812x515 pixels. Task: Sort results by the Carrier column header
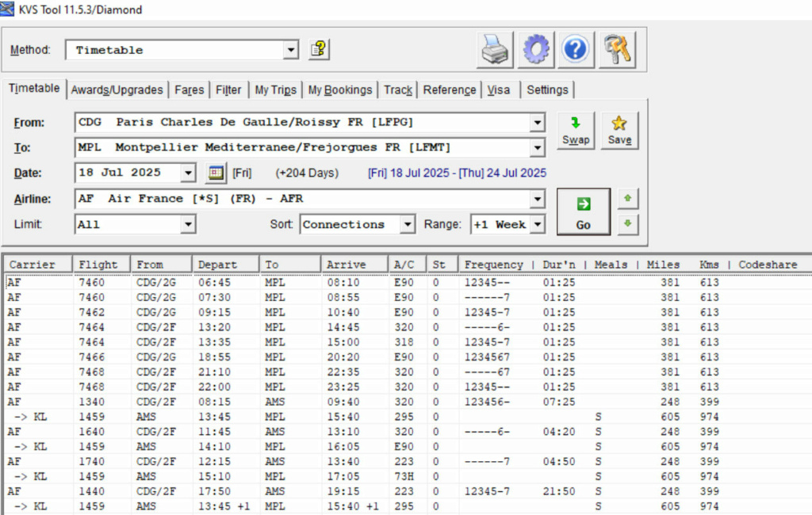(38, 265)
